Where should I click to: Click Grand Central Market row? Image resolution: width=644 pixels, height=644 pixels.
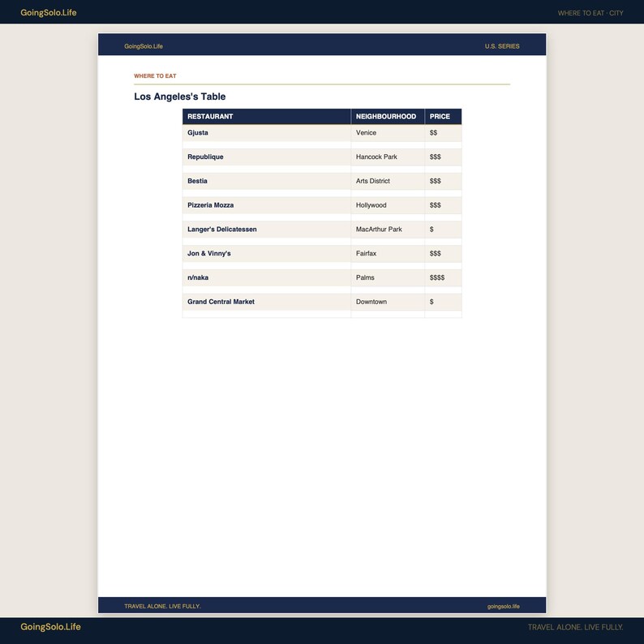point(322,302)
